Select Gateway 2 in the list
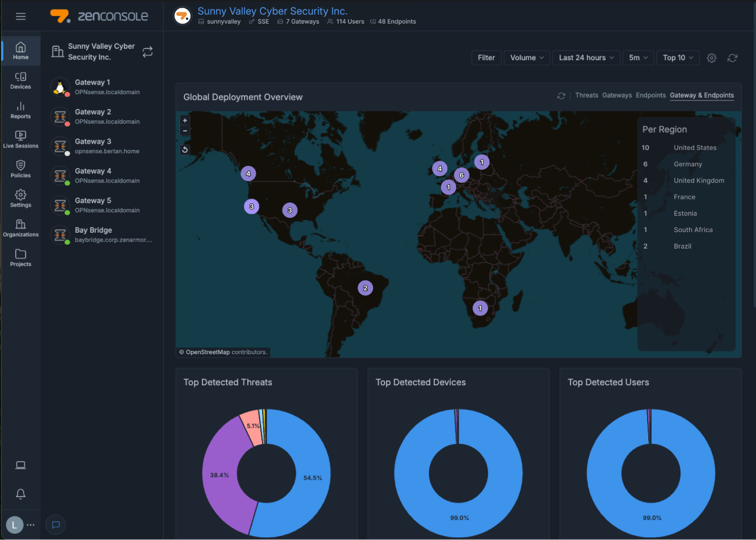This screenshot has width=756, height=540. 102,117
